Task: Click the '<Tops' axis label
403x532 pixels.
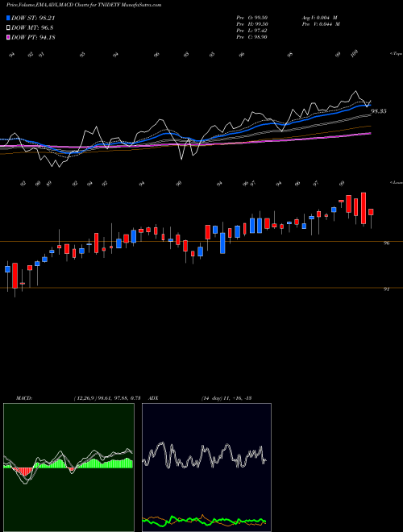Action: pos(396,54)
